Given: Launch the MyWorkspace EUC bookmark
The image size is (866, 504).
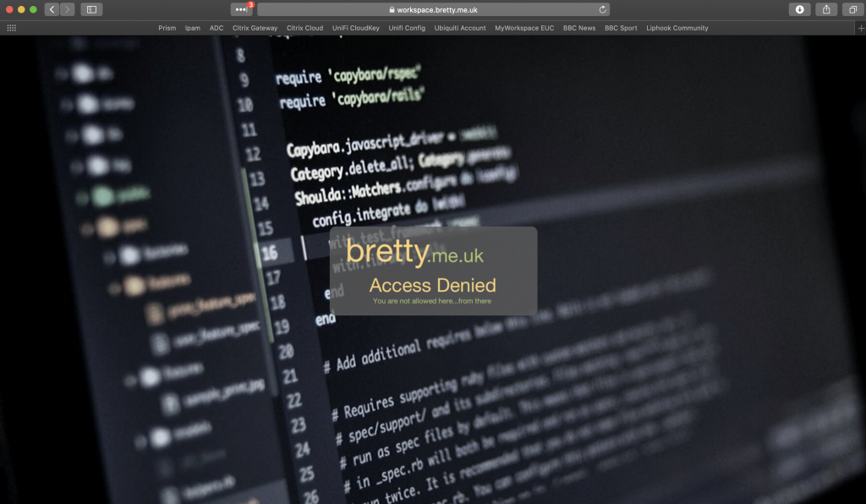Looking at the screenshot, I should point(524,28).
